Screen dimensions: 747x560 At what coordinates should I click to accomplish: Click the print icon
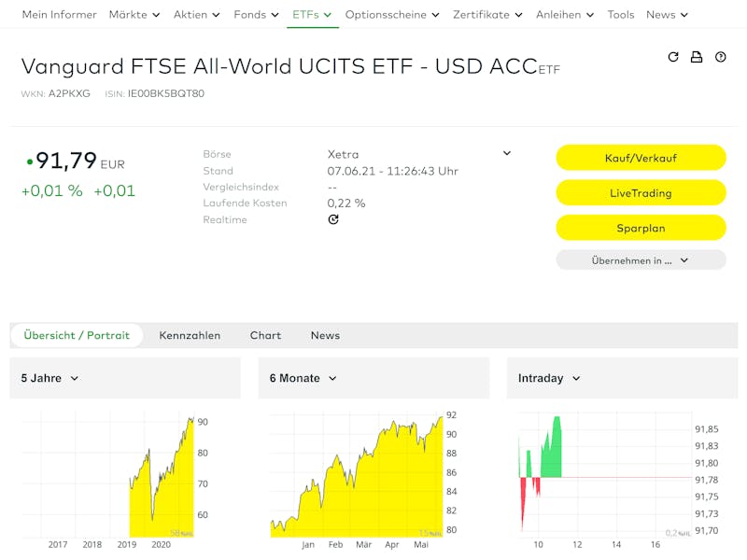coord(697,57)
